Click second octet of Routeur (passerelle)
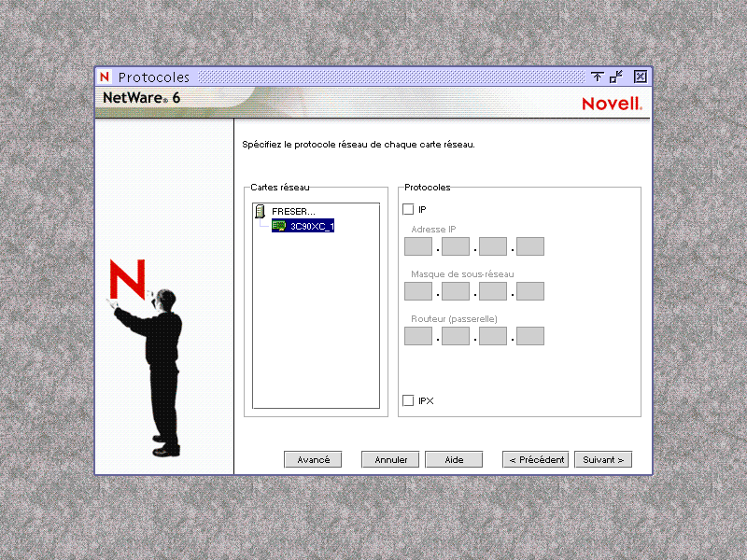 (456, 336)
